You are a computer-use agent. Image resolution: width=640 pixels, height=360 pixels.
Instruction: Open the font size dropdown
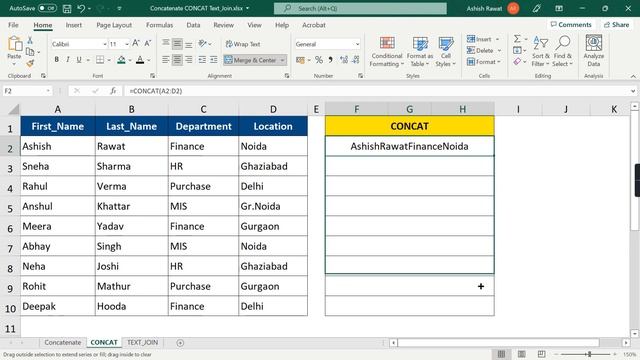pyautogui.click(x=127, y=44)
